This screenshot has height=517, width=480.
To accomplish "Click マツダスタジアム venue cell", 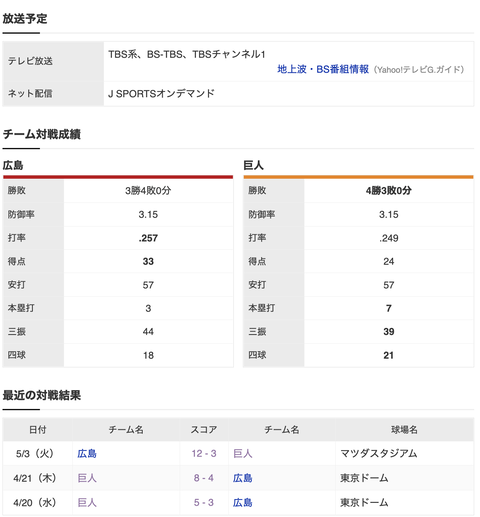I will point(379,454).
